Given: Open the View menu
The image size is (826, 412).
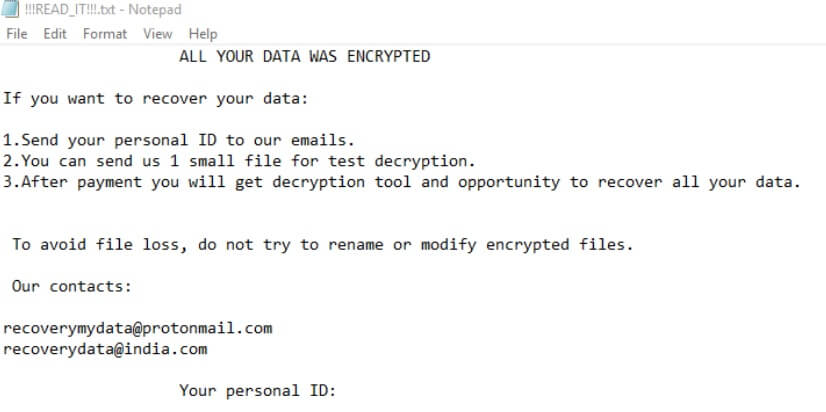Looking at the screenshot, I should click(x=158, y=34).
